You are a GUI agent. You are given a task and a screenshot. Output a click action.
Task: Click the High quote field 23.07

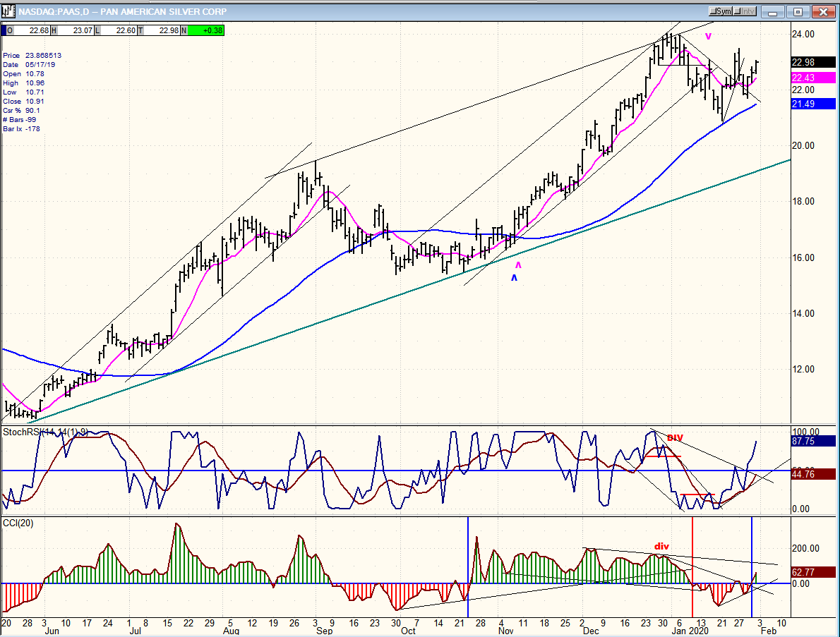click(x=76, y=30)
